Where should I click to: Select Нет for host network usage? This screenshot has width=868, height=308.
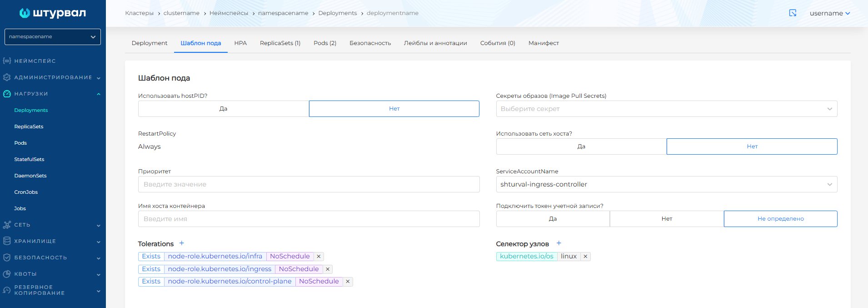click(752, 146)
